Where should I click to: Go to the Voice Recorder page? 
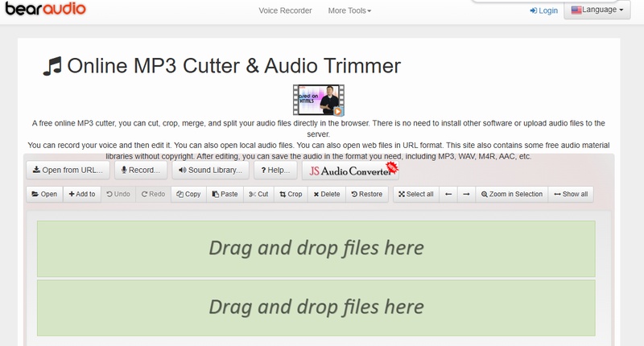[285, 10]
